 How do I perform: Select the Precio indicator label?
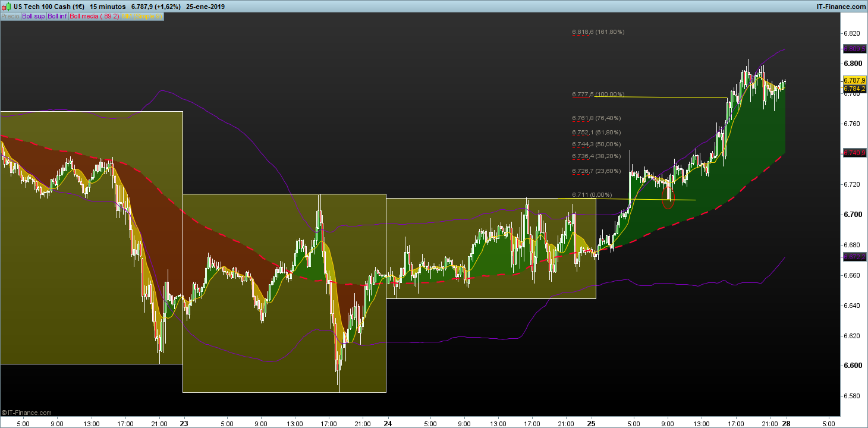(10, 17)
